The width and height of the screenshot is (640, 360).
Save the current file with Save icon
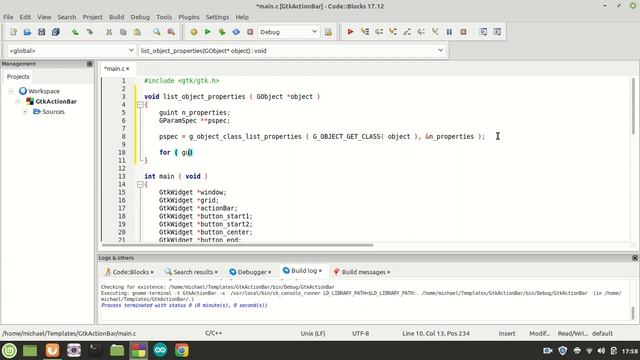pos(41,32)
